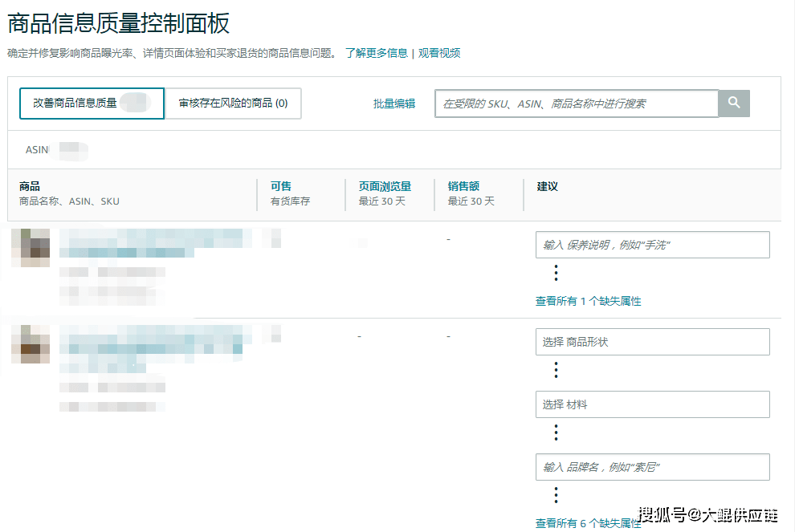Click the 输入 品牌名 input field
This screenshot has width=795, height=532.
[652, 467]
